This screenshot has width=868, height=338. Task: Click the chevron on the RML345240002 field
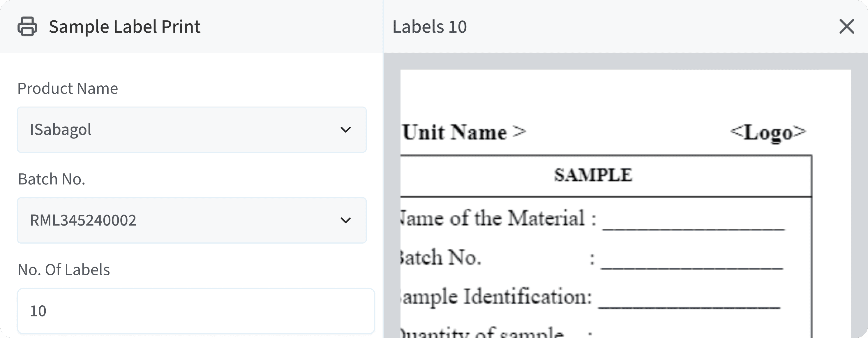coord(345,221)
